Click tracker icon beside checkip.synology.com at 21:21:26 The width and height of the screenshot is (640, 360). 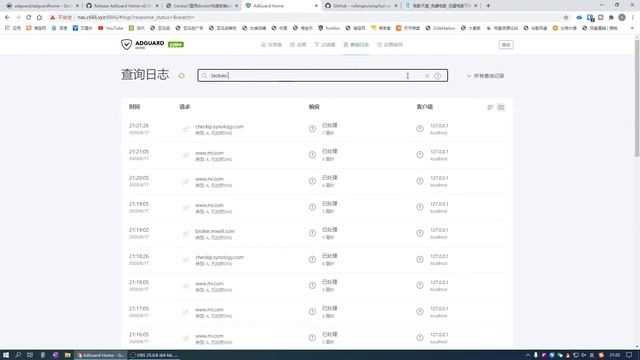[x=186, y=129]
